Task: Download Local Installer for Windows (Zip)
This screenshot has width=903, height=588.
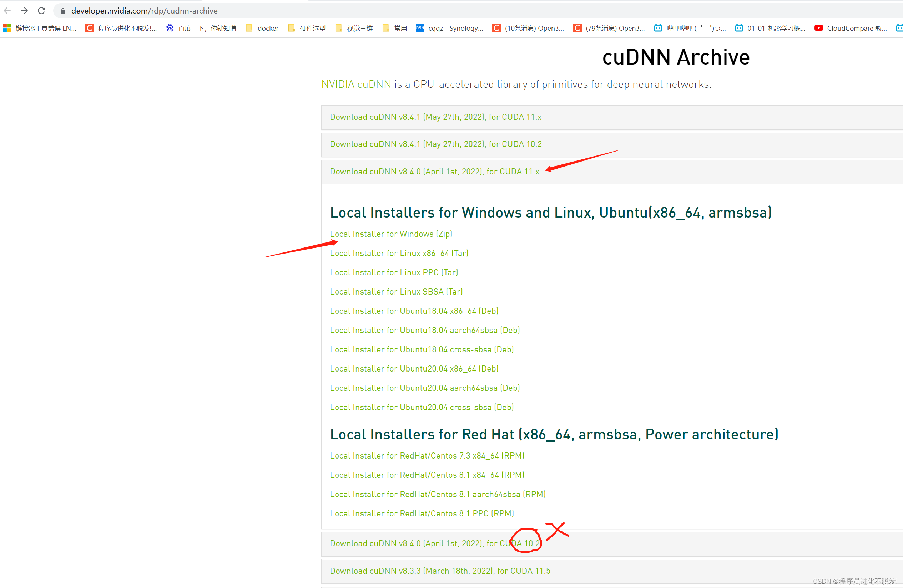Action: pyautogui.click(x=391, y=234)
